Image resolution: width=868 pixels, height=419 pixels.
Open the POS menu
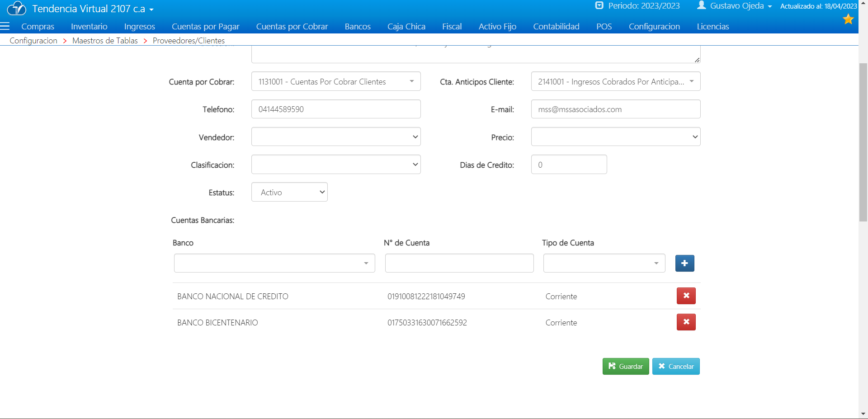[604, 27]
